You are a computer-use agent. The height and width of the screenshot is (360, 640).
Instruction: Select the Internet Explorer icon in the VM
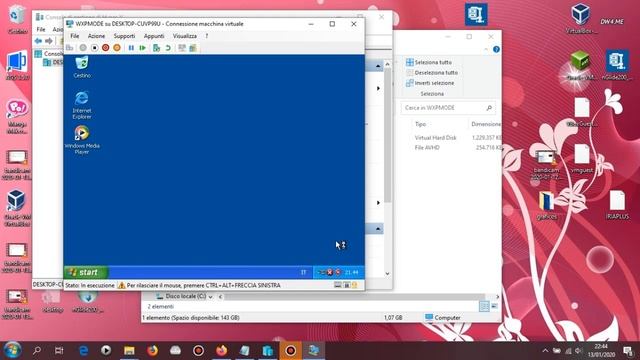coord(82,105)
